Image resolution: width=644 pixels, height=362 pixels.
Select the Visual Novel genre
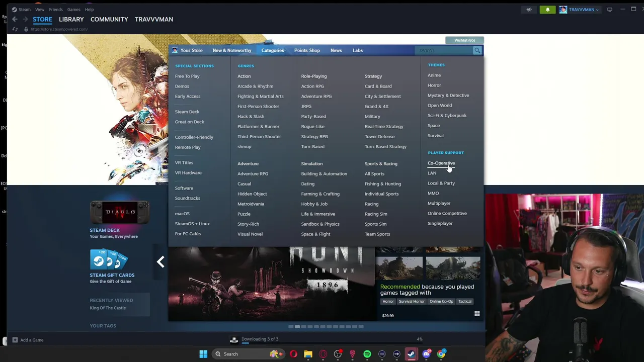250,234
